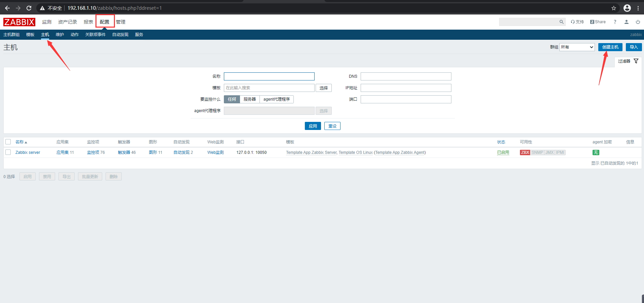Open the 报表 main menu
644x303 pixels.
(x=88, y=22)
